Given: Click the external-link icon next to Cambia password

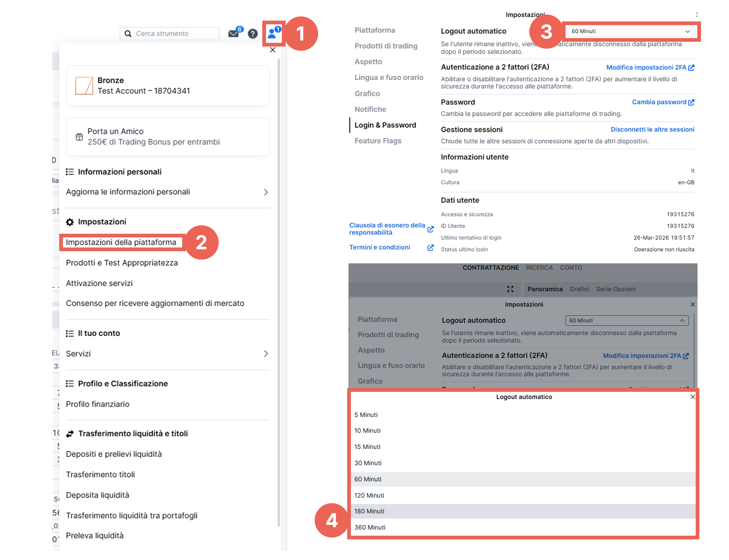Looking at the screenshot, I should pos(691,102).
